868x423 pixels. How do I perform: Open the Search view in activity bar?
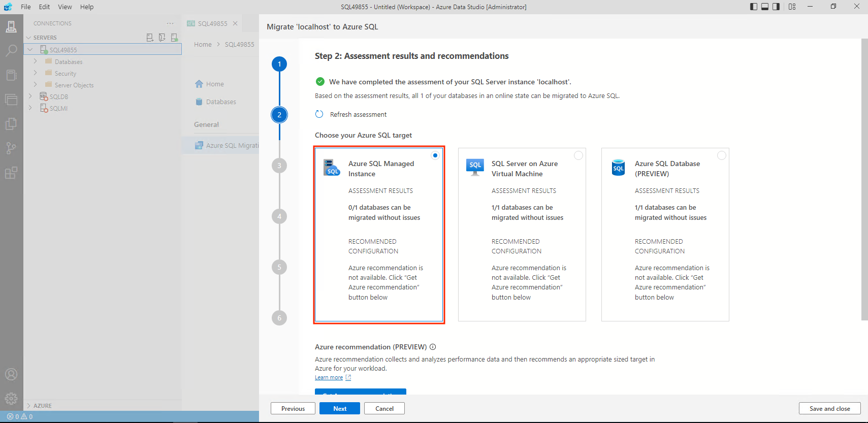(11, 50)
